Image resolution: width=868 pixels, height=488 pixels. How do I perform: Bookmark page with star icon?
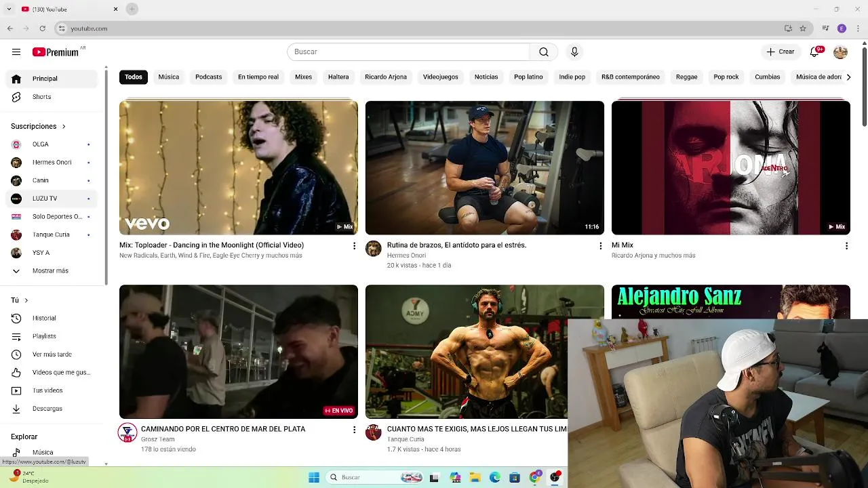[803, 28]
